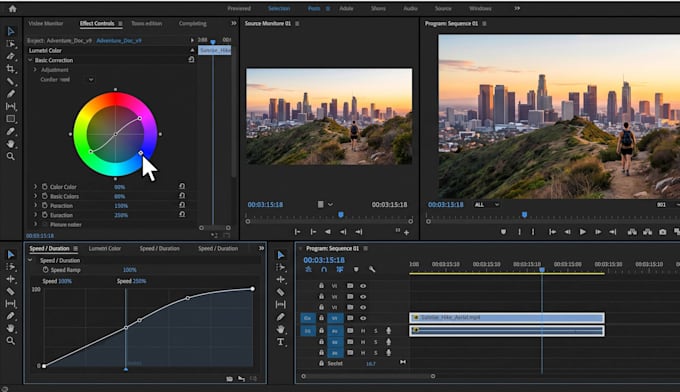The image size is (680, 392).
Task: Choose the Razor tool in the timeline toolbar
Action: pyautogui.click(x=281, y=292)
